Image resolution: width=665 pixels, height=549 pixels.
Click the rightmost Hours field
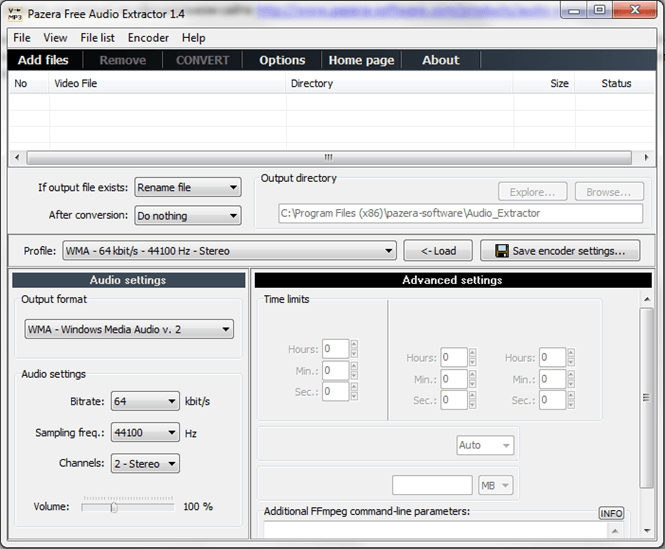click(x=552, y=357)
